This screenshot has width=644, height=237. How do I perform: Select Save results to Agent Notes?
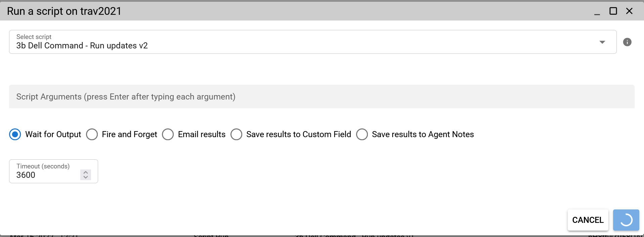362,134
